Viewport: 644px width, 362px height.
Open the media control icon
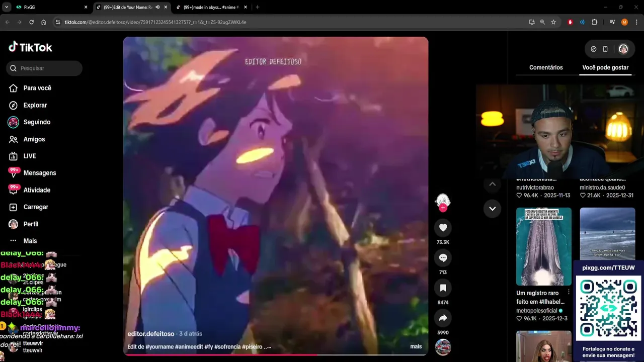612,22
